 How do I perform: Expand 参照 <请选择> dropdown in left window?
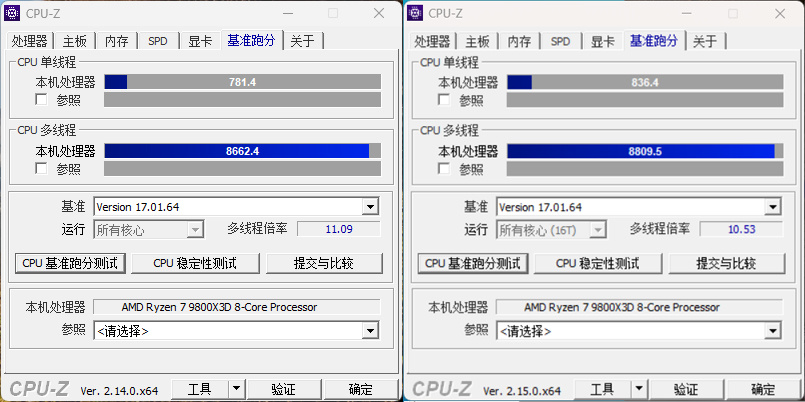[370, 331]
